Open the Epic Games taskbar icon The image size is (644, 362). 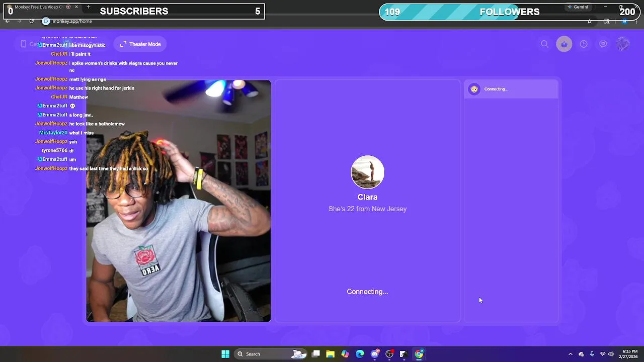[x=404, y=354]
